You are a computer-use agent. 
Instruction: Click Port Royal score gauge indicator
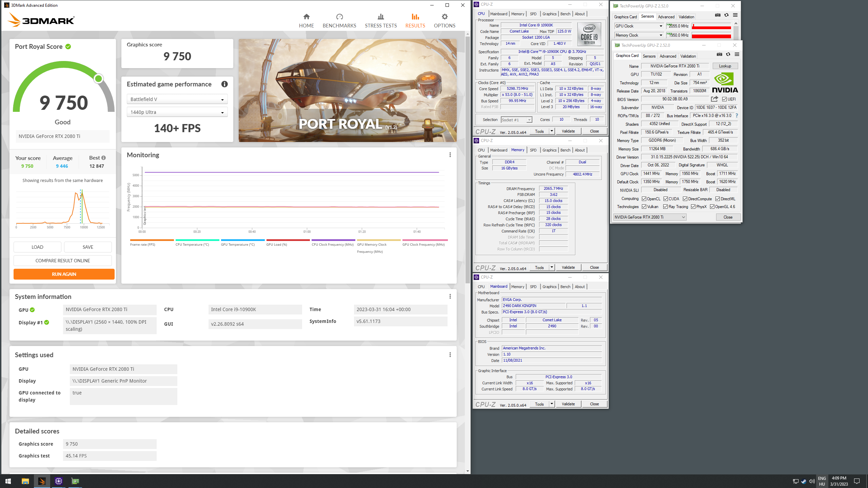tap(98, 79)
